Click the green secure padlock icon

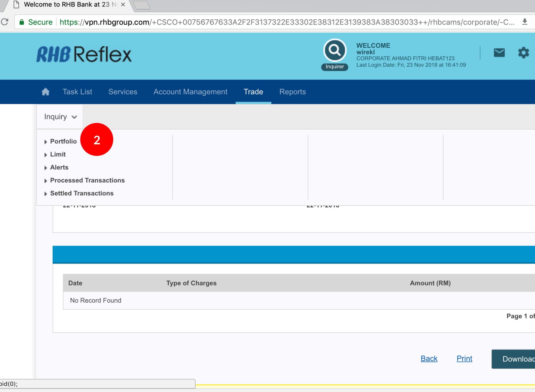pos(22,22)
